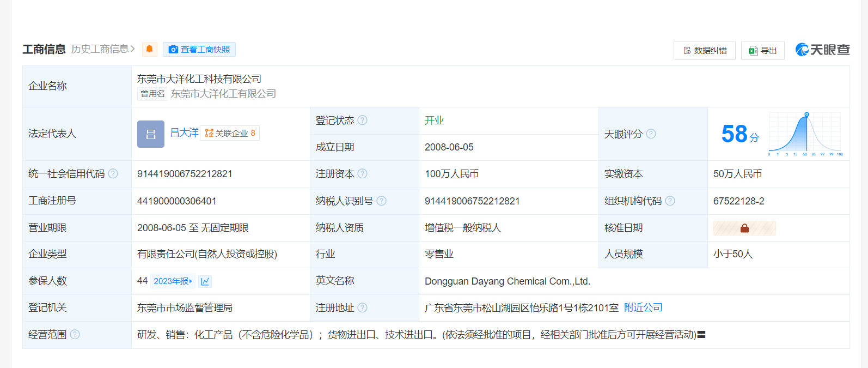Screen dimensions: 868x368
Task: Click help icon next to 组织机构代码
Action: 670,201
